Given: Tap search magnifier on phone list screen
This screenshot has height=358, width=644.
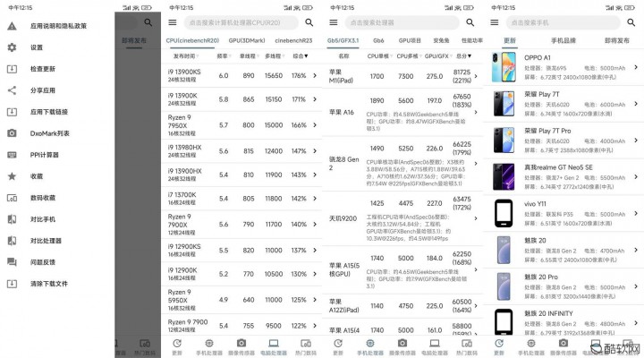Looking at the screenshot, I should point(631,22).
